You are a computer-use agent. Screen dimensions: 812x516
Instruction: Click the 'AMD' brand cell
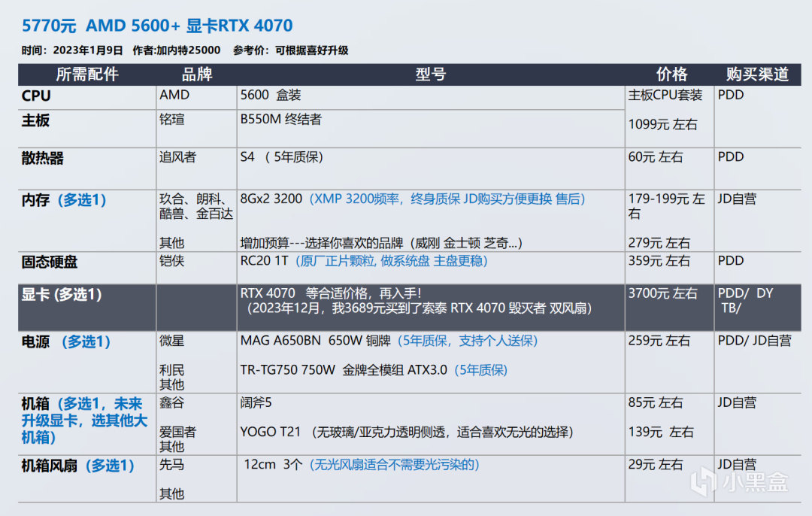pos(174,95)
